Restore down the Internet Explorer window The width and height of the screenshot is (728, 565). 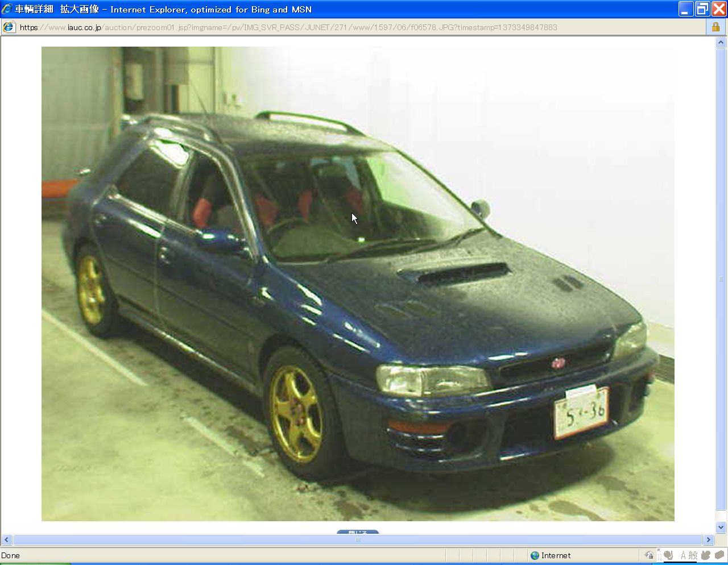coord(702,9)
